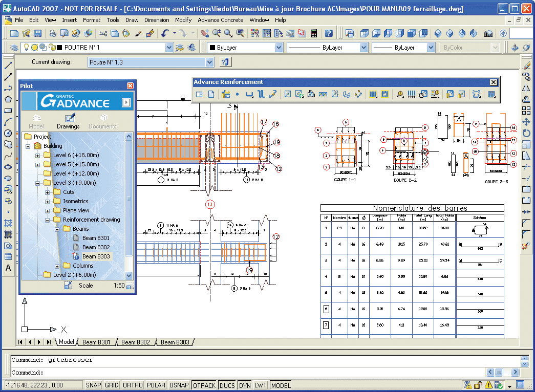Click the point bar icon in Advance Reinforcement

[238, 94]
